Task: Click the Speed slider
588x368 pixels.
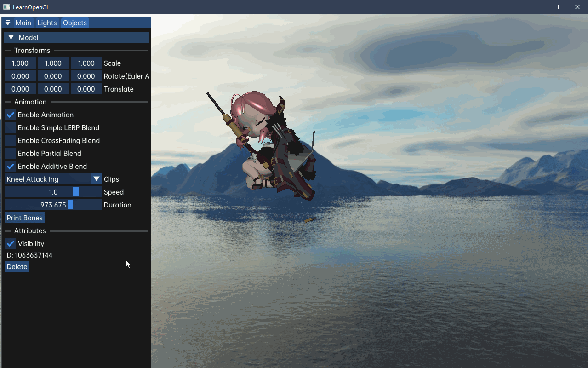Action: (53, 192)
